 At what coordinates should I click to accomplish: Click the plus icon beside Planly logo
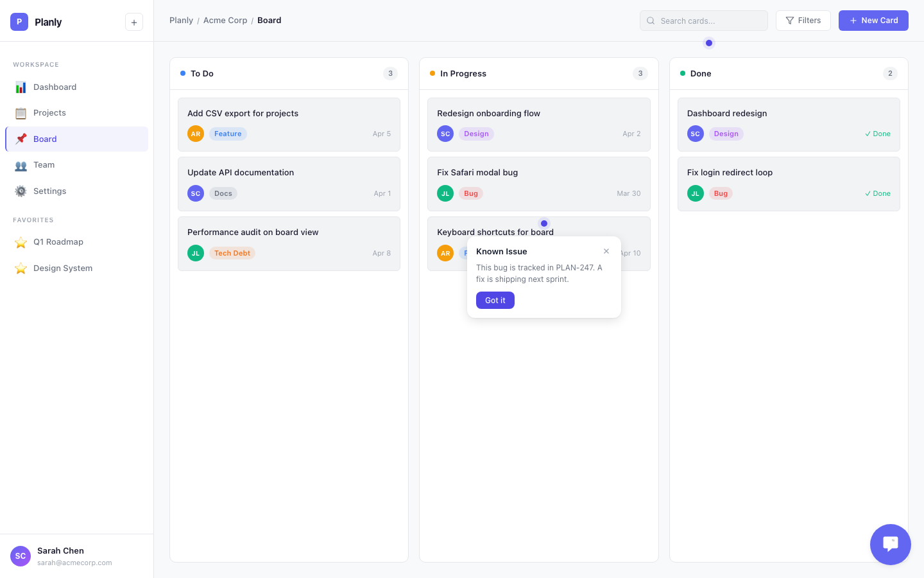133,22
